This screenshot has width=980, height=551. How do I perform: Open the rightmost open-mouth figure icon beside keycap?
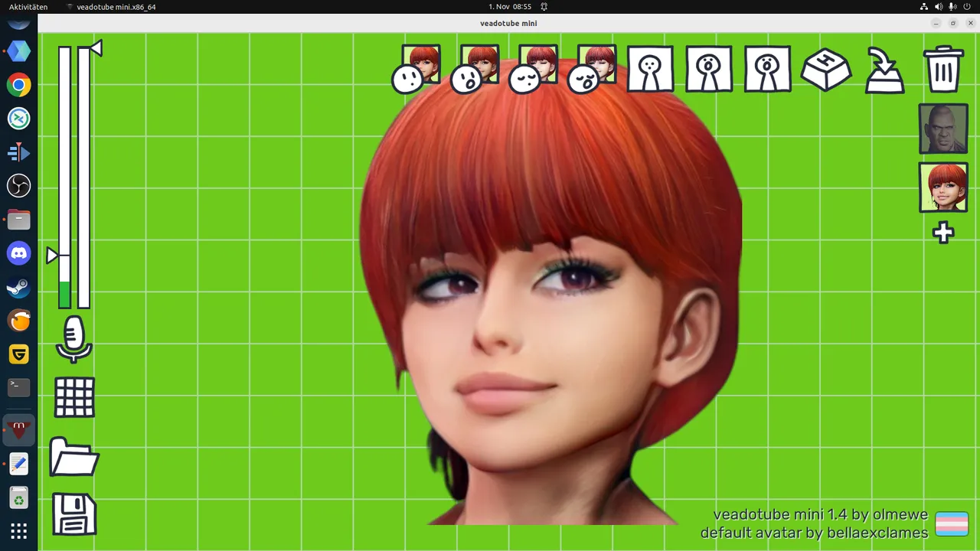coord(767,70)
